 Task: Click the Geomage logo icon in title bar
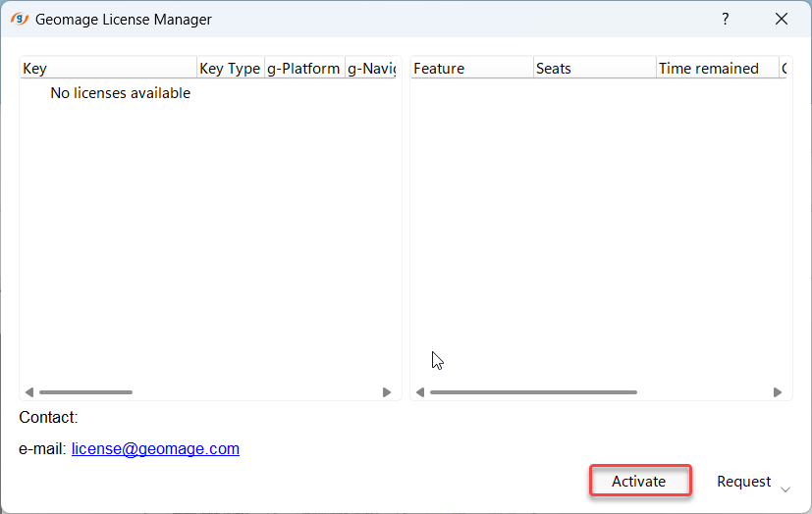(20, 20)
